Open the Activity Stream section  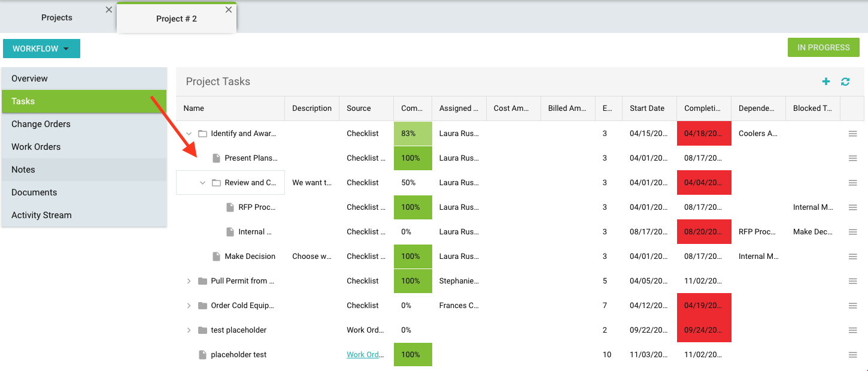coord(41,215)
